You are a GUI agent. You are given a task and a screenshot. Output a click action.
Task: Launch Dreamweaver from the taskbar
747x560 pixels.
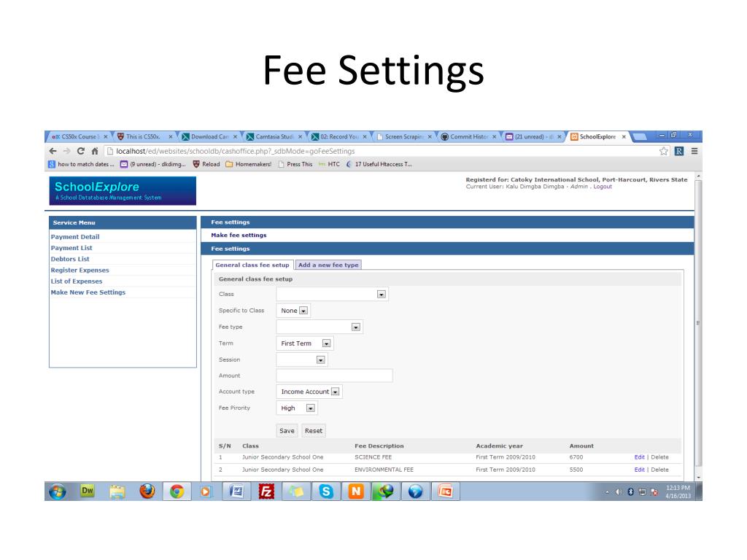click(88, 491)
